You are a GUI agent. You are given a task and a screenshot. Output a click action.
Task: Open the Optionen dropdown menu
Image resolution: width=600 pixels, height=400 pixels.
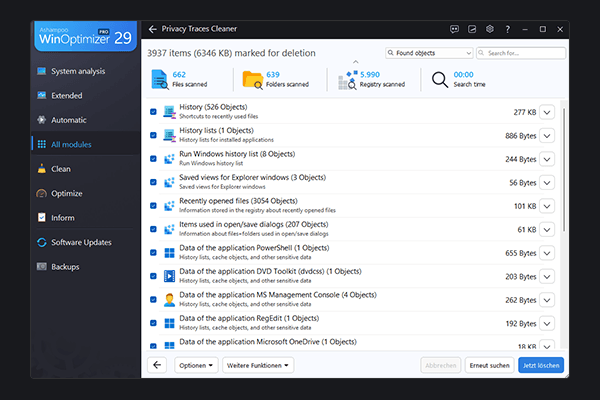196,365
